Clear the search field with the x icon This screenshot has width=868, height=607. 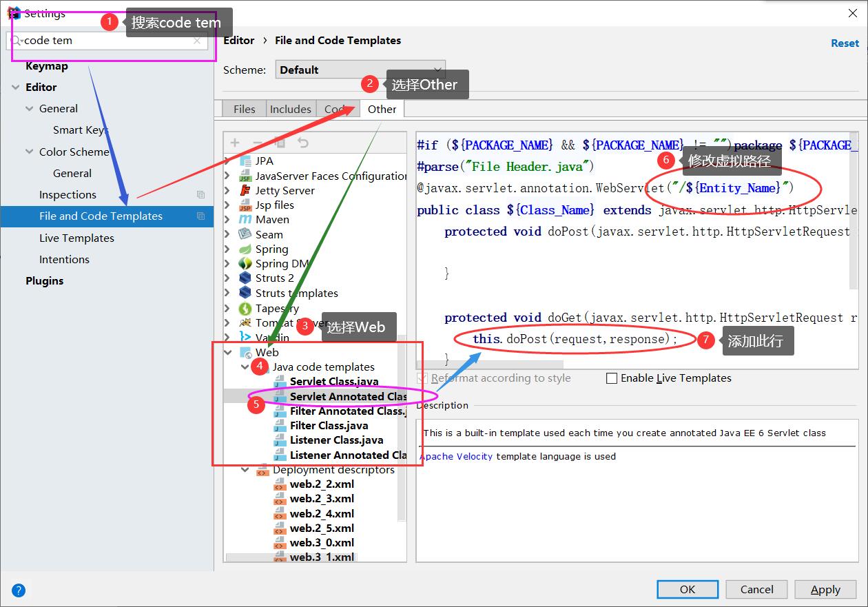[197, 41]
